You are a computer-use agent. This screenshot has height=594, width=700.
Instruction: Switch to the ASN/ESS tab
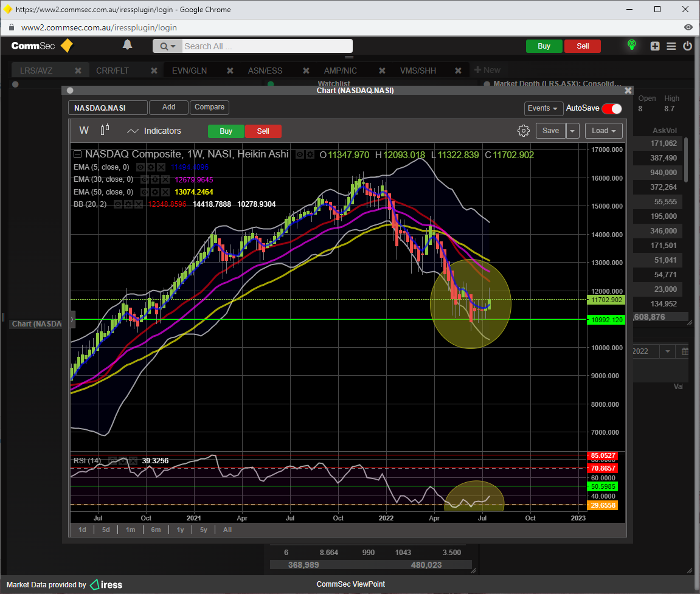265,71
